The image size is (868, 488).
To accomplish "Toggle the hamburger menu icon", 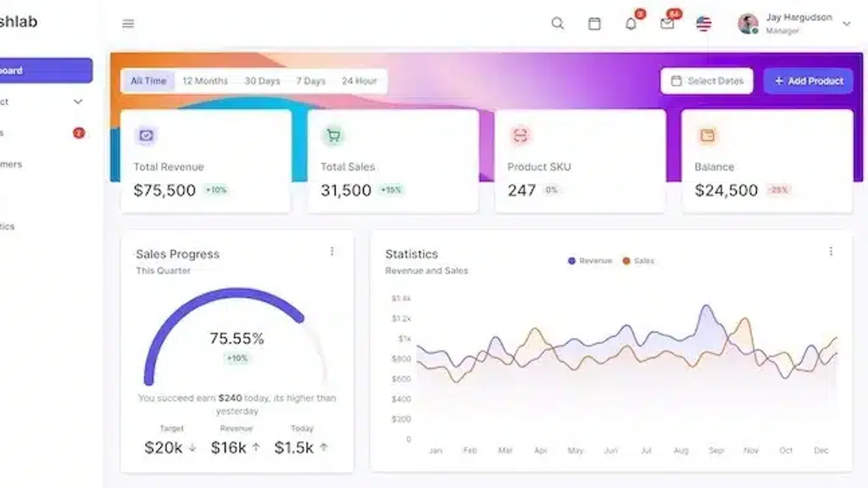I will point(128,23).
